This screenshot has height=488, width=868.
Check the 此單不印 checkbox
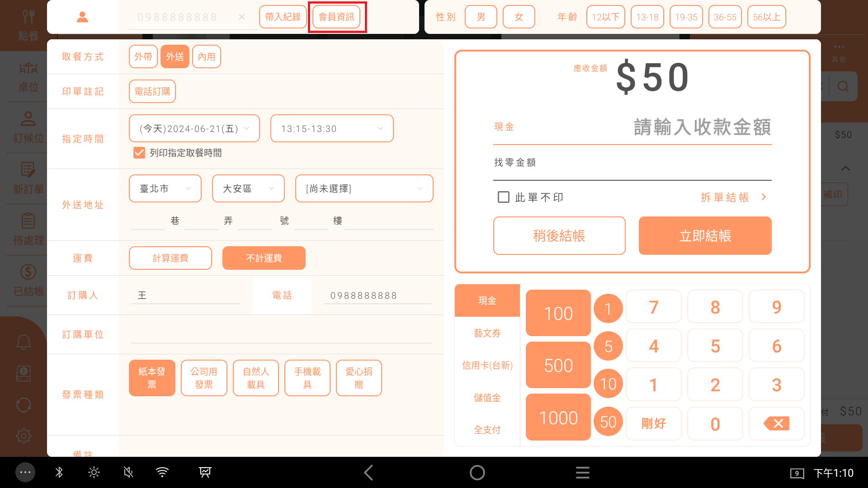(x=503, y=197)
